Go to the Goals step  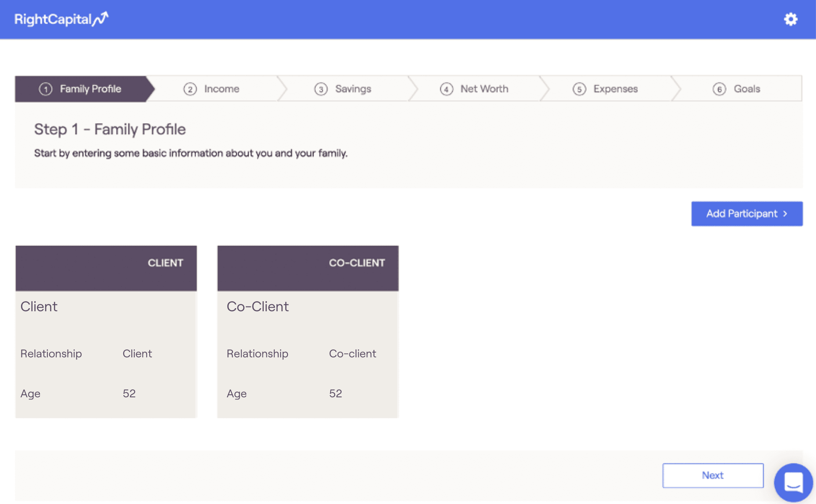point(737,89)
